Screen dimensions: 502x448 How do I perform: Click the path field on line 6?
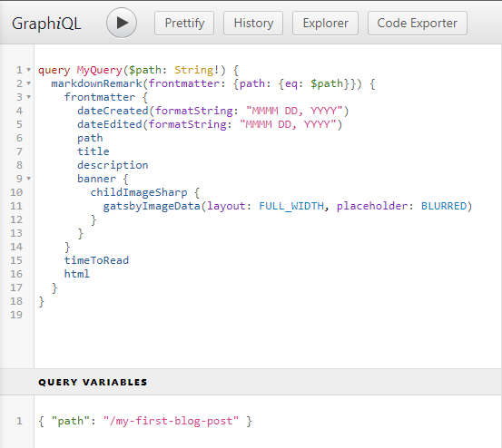[x=90, y=138]
